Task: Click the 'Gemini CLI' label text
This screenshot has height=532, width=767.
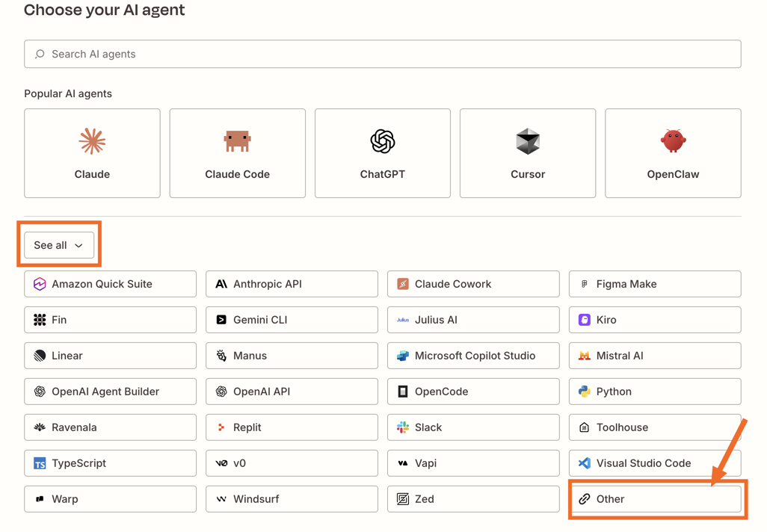Action: coord(260,320)
